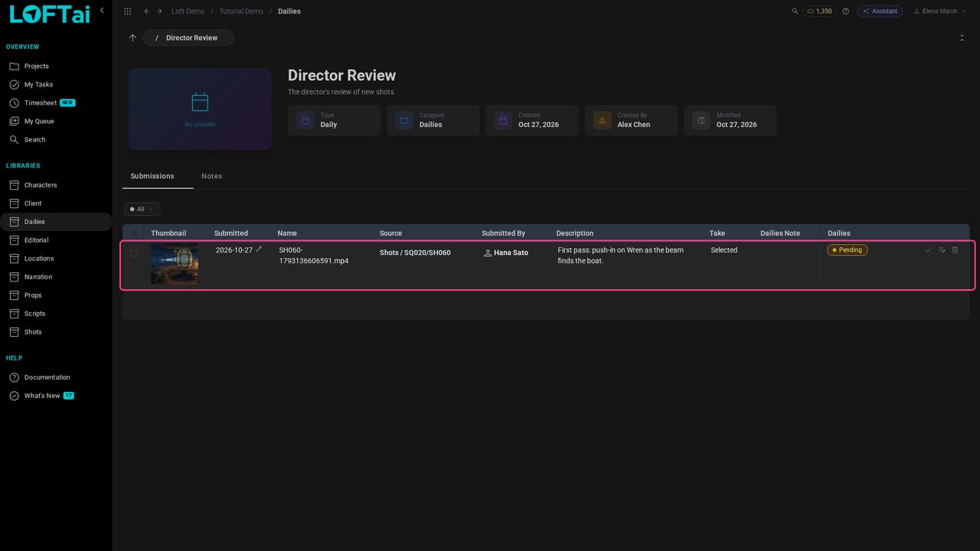Delete the SH060 submission with trash icon
Viewport: 980px width, 551px height.
955,250
